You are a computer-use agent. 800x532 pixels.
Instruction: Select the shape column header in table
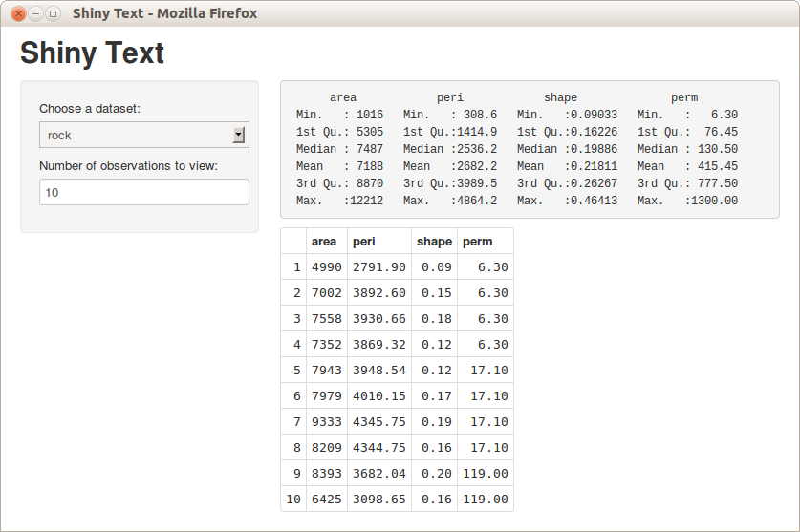(x=434, y=242)
